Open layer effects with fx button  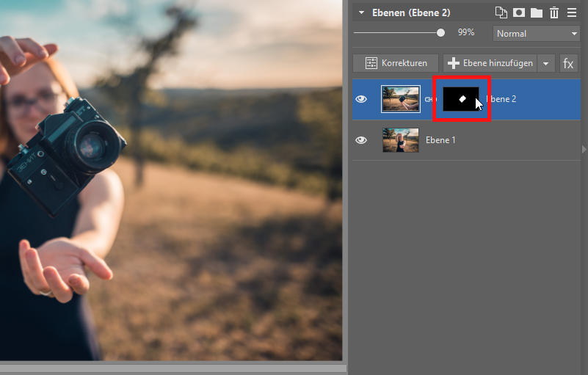568,63
